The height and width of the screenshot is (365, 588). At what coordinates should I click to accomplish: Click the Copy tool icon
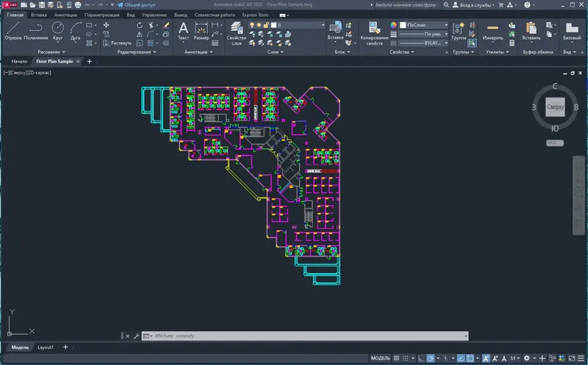click(106, 34)
